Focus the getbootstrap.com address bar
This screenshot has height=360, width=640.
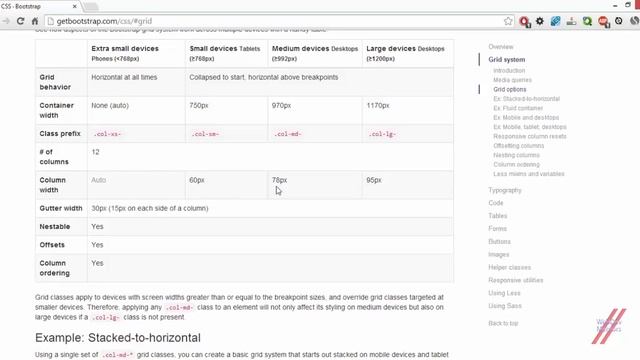coord(278,21)
